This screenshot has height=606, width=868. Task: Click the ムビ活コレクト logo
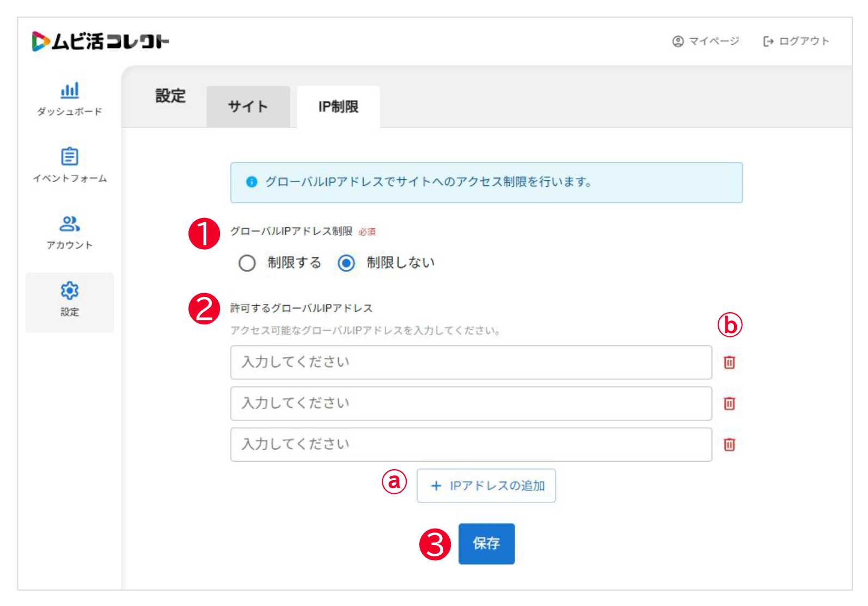pos(101,41)
